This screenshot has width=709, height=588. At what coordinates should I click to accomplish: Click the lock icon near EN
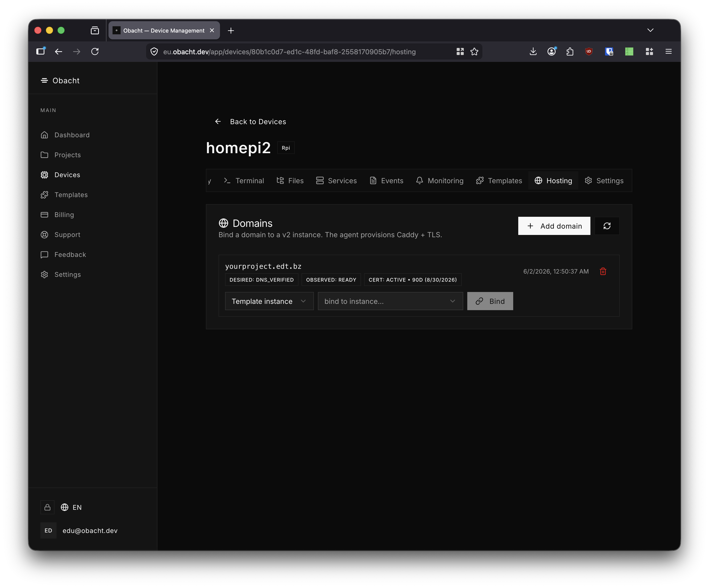pos(47,507)
